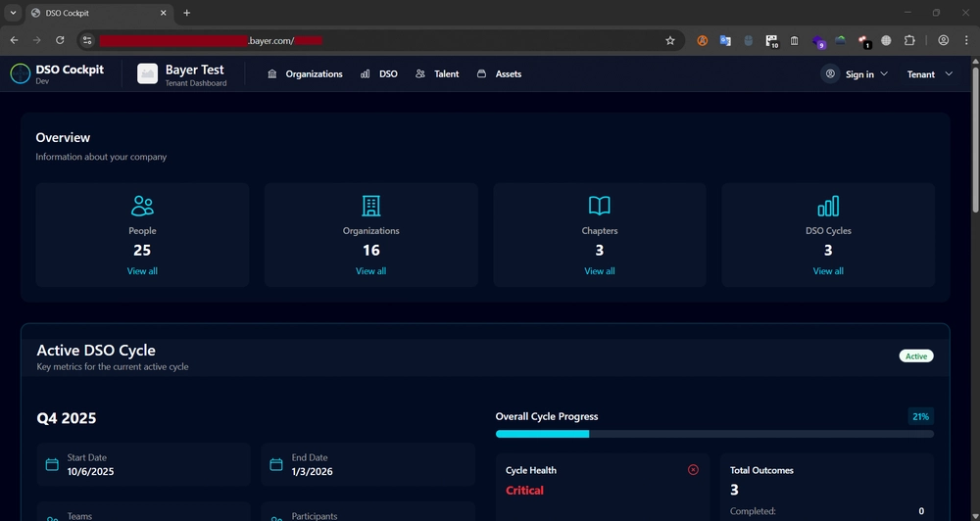The width and height of the screenshot is (980, 521).
Task: Open the tab search dropdown arrow
Action: [x=13, y=13]
